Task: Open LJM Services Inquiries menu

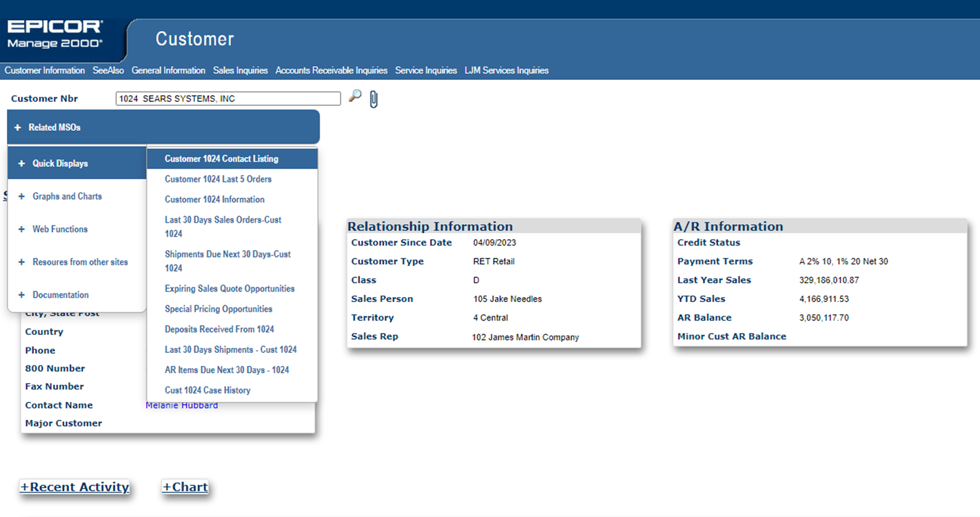Action: 507,70
